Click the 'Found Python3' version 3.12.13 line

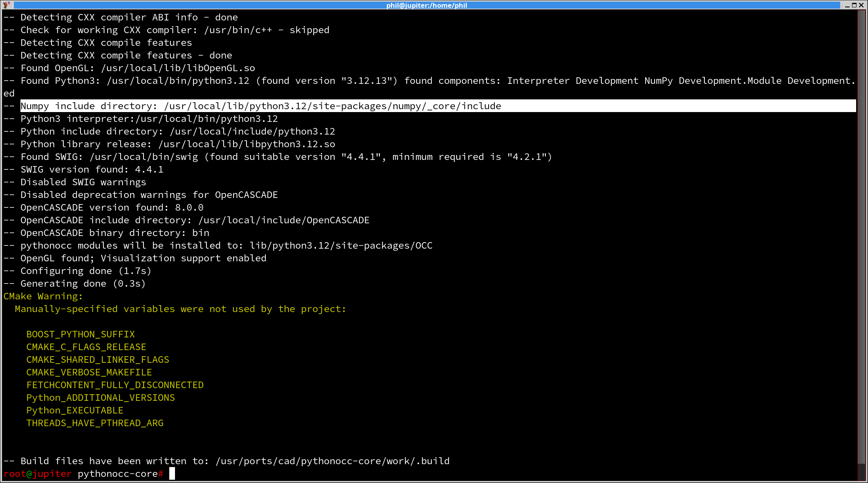[x=429, y=81]
